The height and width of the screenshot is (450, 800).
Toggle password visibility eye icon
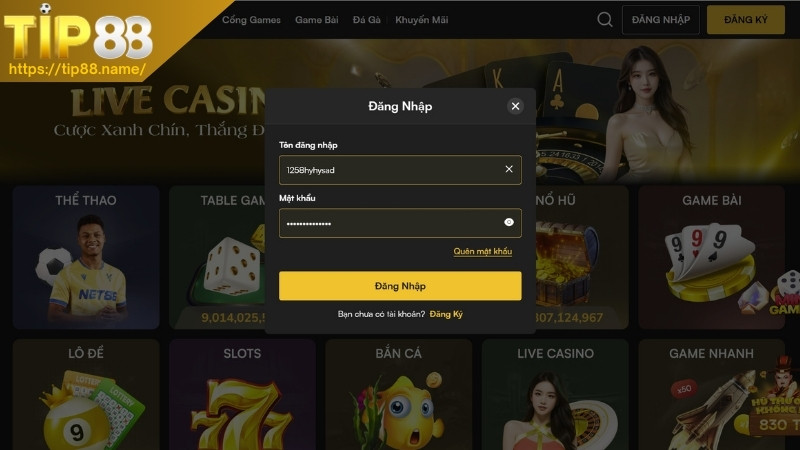coord(509,222)
